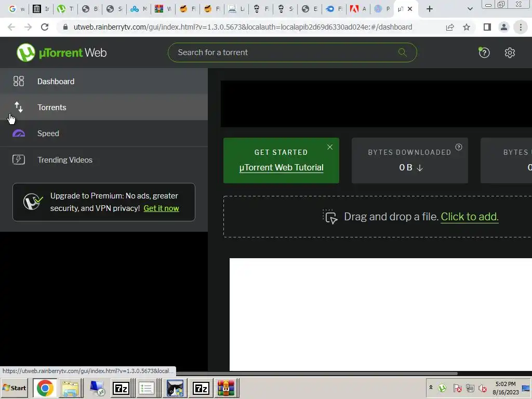The height and width of the screenshot is (399, 532).
Task: Expand the tab search dropdown arrow
Action: pyautogui.click(x=470, y=9)
